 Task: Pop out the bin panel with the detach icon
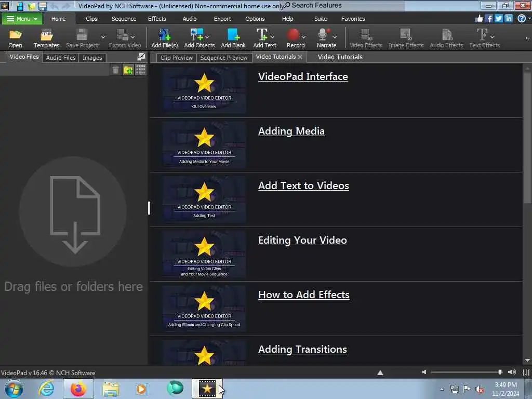[141, 57]
